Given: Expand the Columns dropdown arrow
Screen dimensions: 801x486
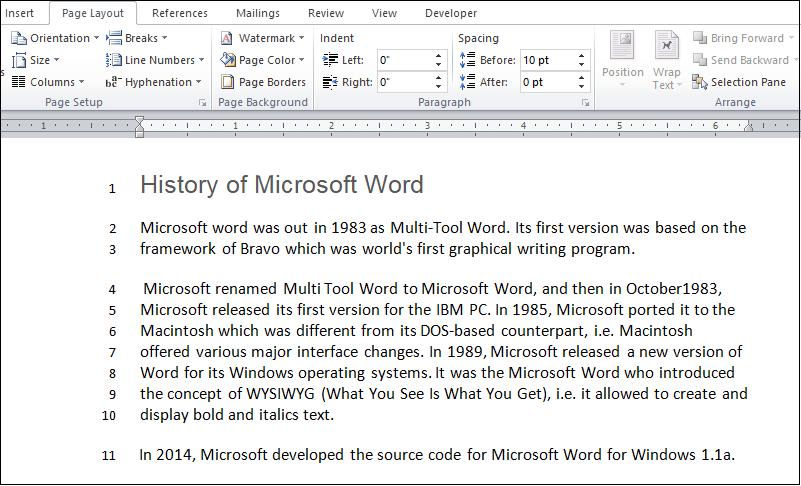Looking at the screenshot, I should point(81,82).
